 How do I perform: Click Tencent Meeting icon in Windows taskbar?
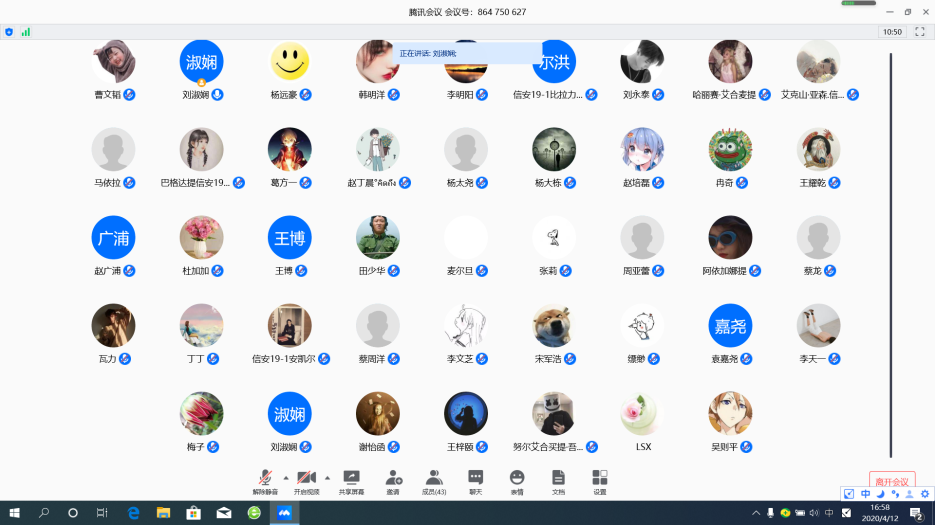pyautogui.click(x=284, y=513)
